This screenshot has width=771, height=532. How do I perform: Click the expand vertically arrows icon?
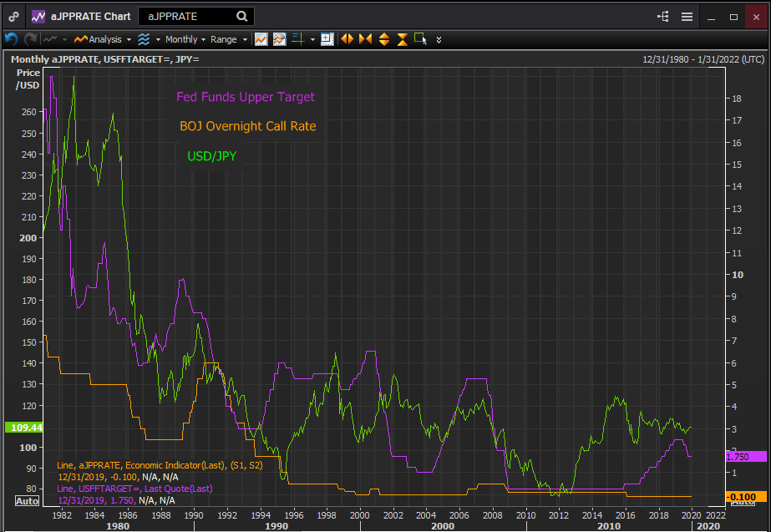click(384, 38)
